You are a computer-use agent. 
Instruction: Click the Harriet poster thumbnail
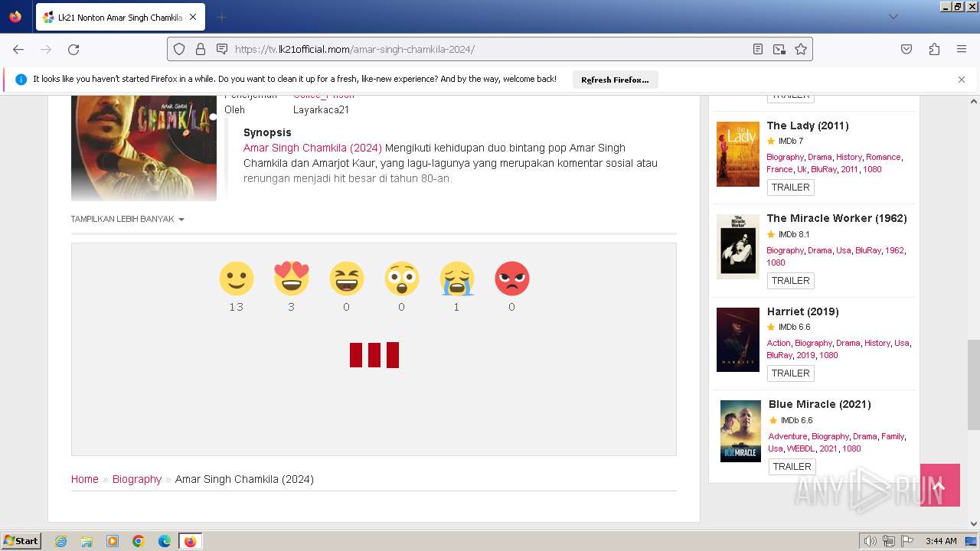coord(738,340)
